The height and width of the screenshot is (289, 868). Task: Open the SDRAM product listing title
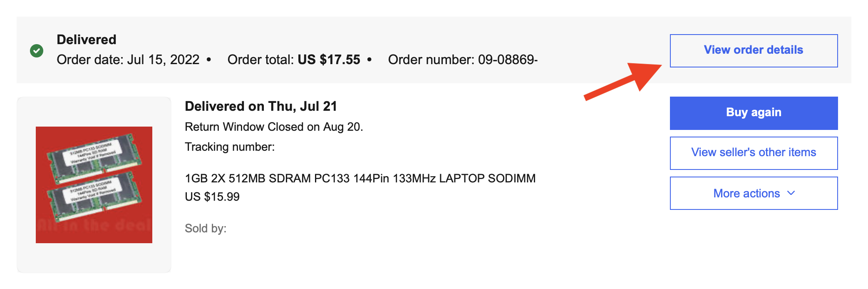pos(360,178)
